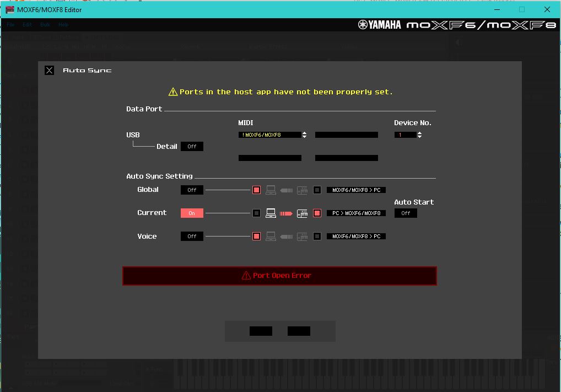
Task: Close the MOXF6/MOXF8 Editor window
Action: (547, 10)
